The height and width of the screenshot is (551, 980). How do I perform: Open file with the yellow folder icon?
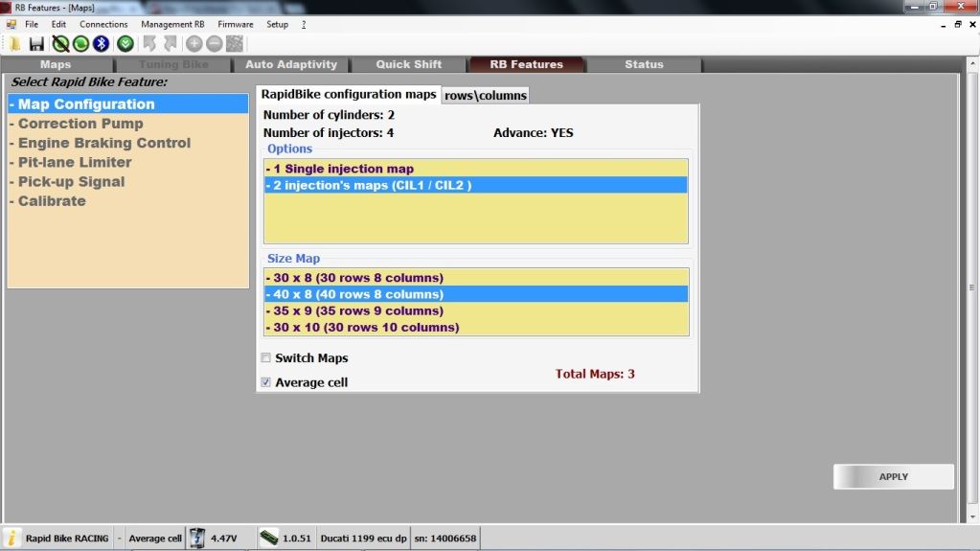(15, 44)
